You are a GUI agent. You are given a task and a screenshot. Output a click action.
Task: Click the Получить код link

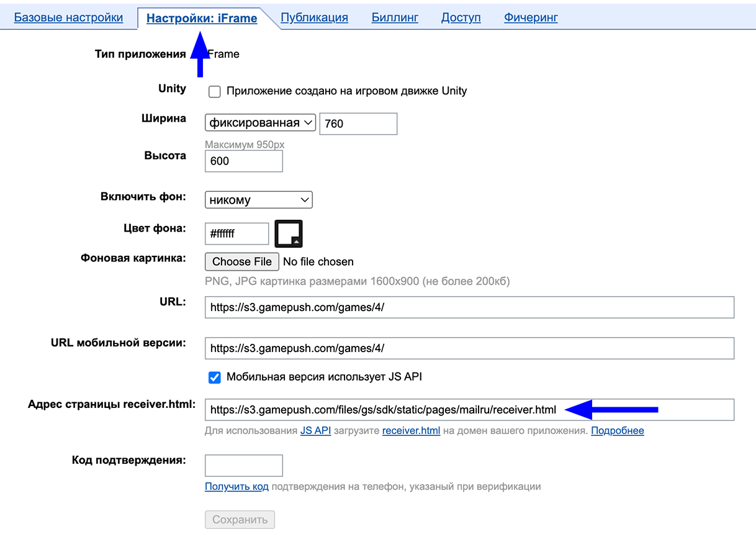coord(236,487)
